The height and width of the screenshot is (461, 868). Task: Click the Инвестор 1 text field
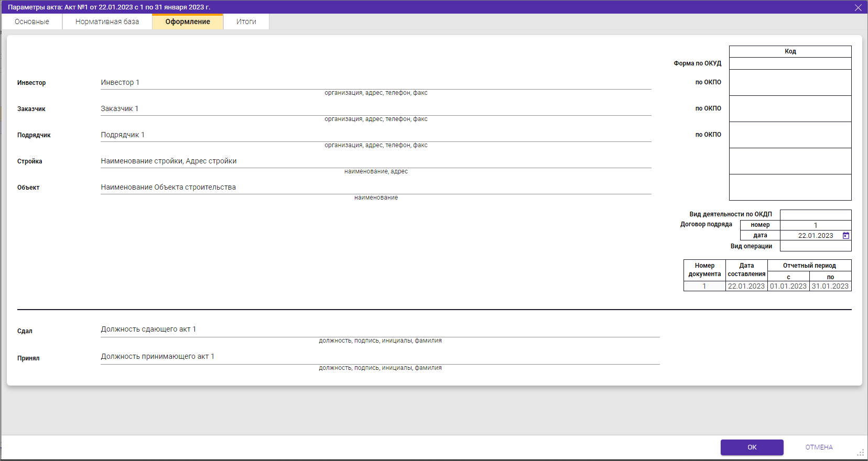coord(375,83)
